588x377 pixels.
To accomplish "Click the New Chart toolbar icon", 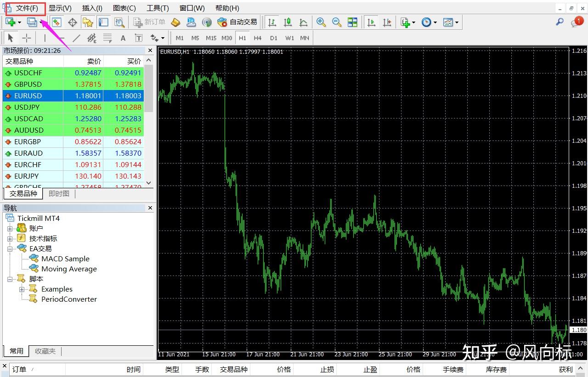I will [x=10, y=22].
